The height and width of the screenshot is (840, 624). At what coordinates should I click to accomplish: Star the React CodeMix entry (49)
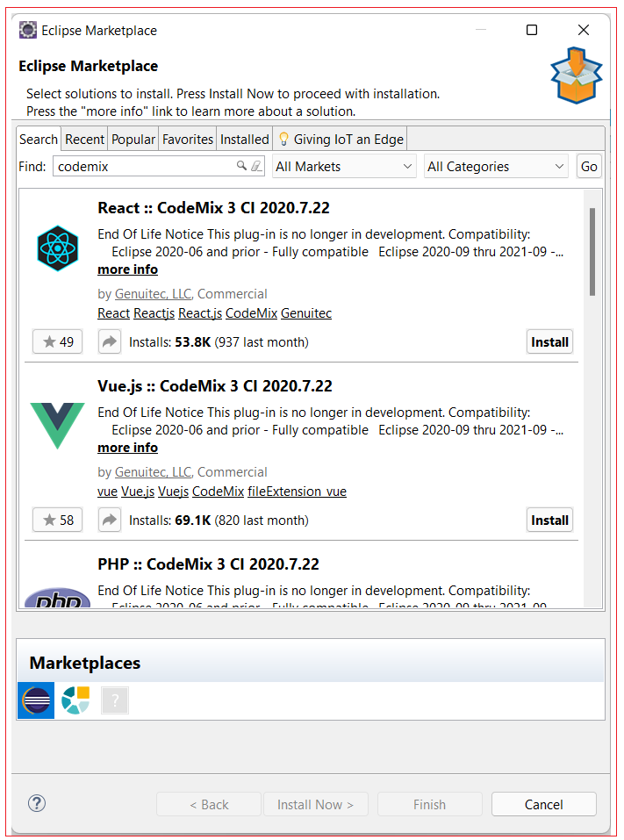57,341
